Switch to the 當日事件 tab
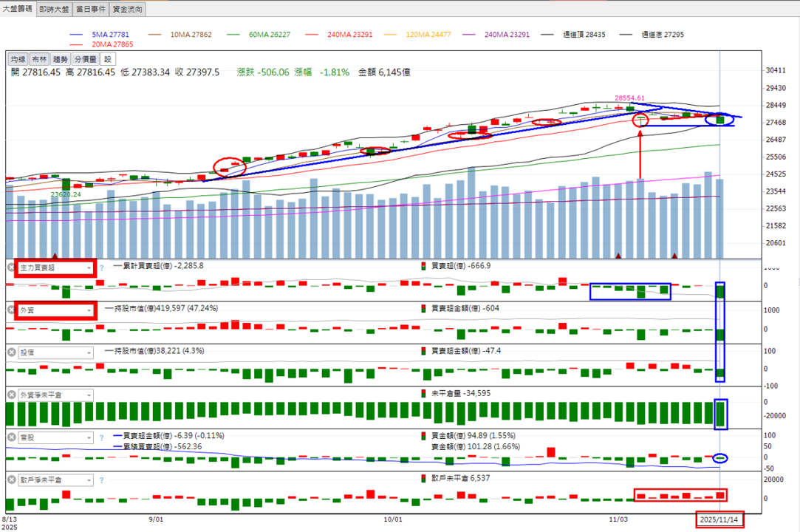This screenshot has width=800, height=532. (91, 9)
